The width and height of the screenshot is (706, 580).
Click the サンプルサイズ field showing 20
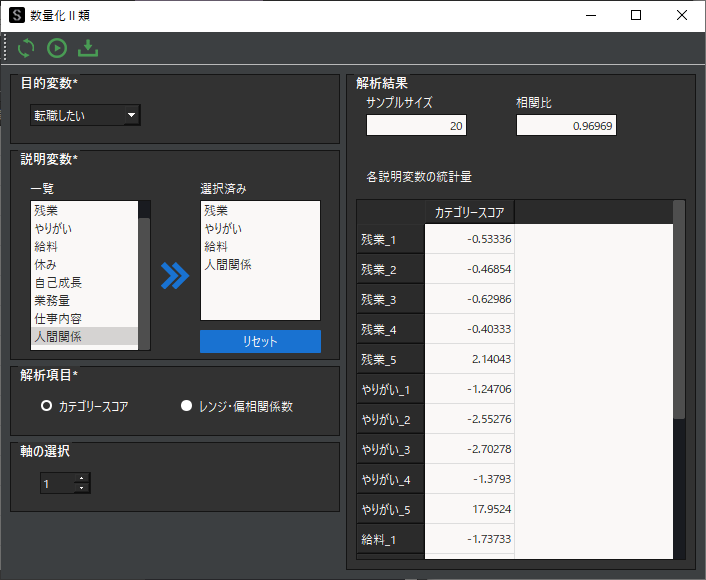click(416, 125)
